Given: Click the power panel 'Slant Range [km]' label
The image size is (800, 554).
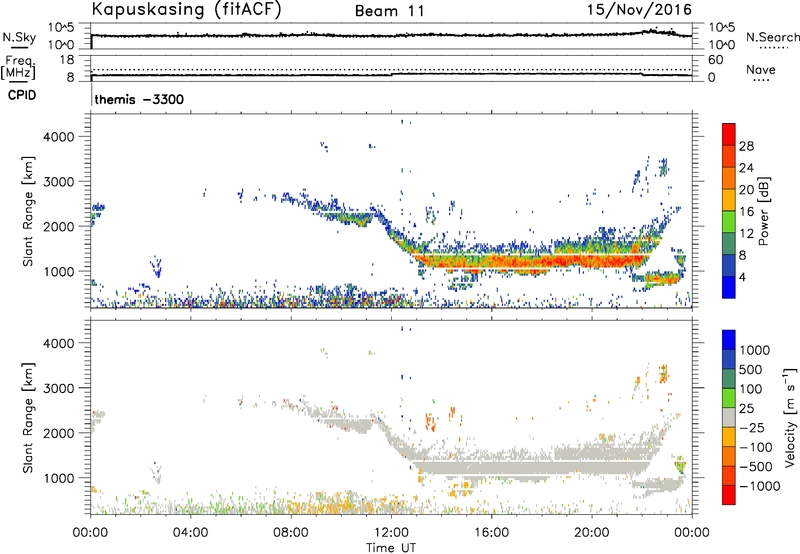Looking at the screenshot, I should click(x=28, y=211).
